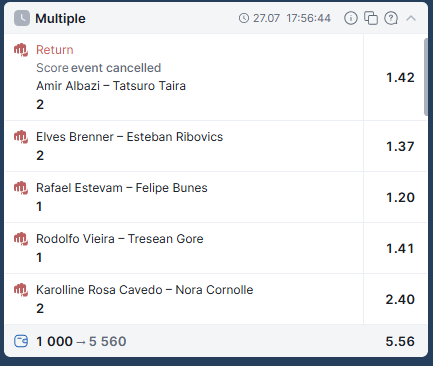Image resolution: width=433 pixels, height=366 pixels.
Task: Open the Elves Brenner – Esteban Ribovics match
Action: pyautogui.click(x=129, y=137)
